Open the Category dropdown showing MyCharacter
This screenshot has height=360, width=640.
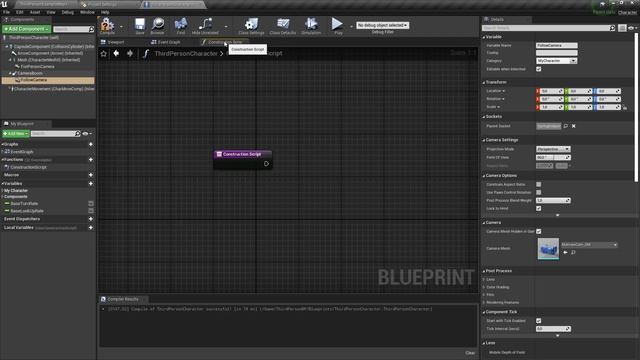coord(556,61)
